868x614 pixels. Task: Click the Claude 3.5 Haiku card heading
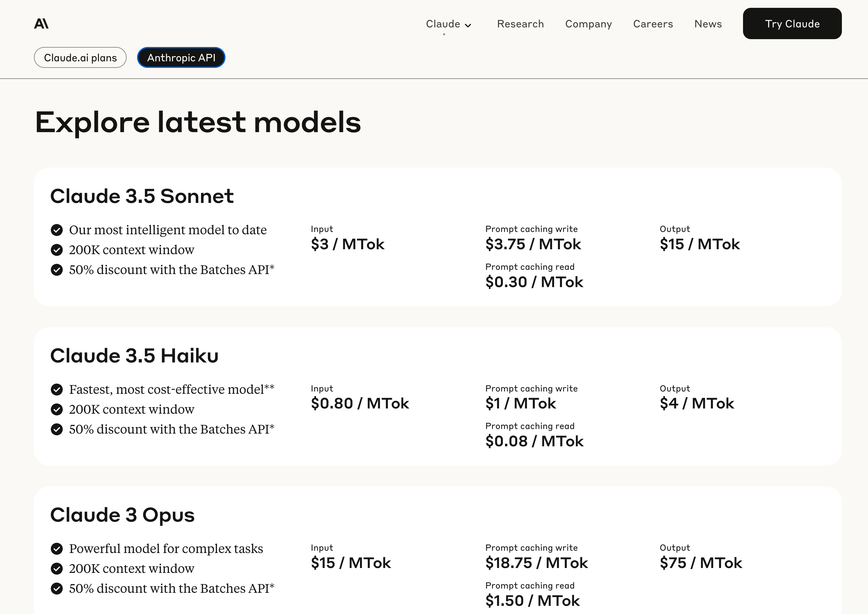coord(134,356)
